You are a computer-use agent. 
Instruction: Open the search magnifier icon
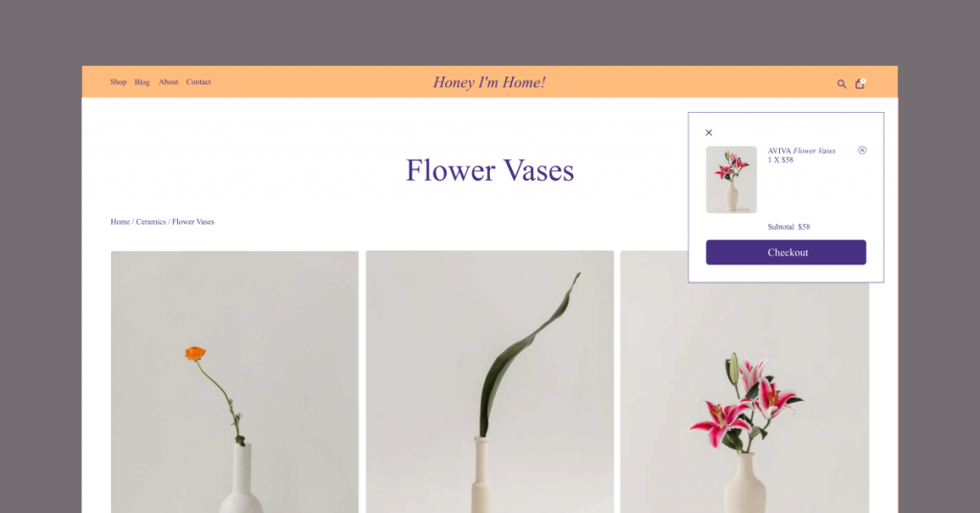click(841, 83)
